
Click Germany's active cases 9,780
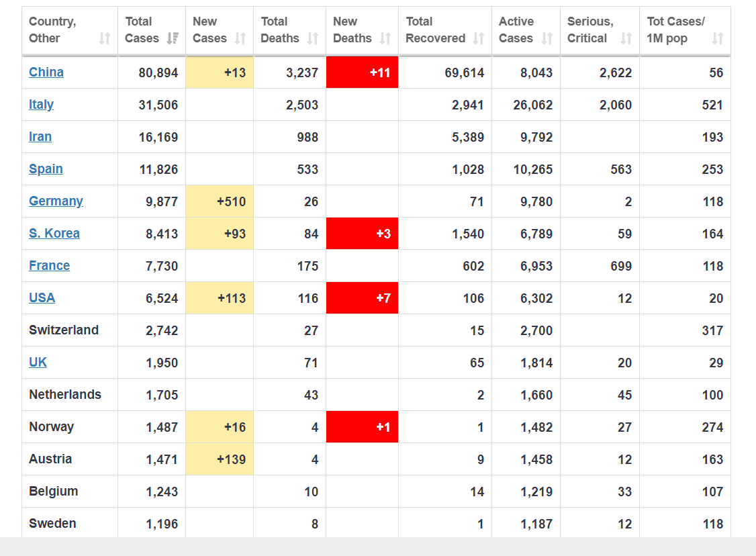(536, 202)
